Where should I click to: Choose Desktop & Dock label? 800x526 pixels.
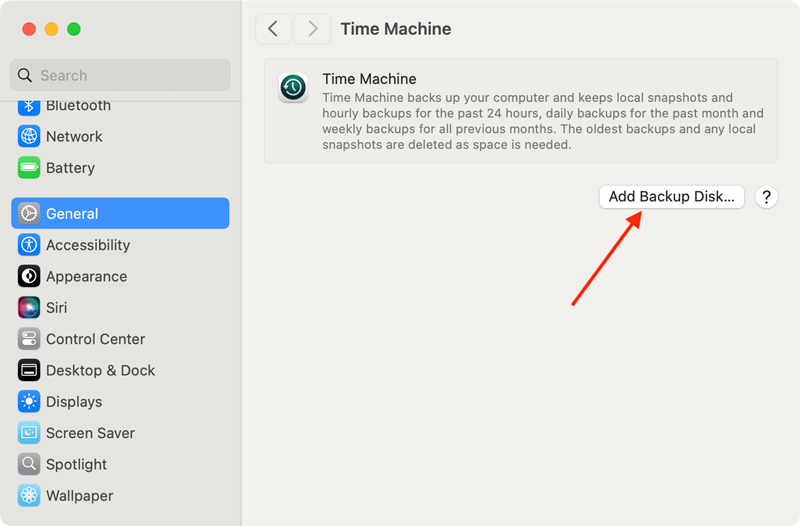[101, 370]
